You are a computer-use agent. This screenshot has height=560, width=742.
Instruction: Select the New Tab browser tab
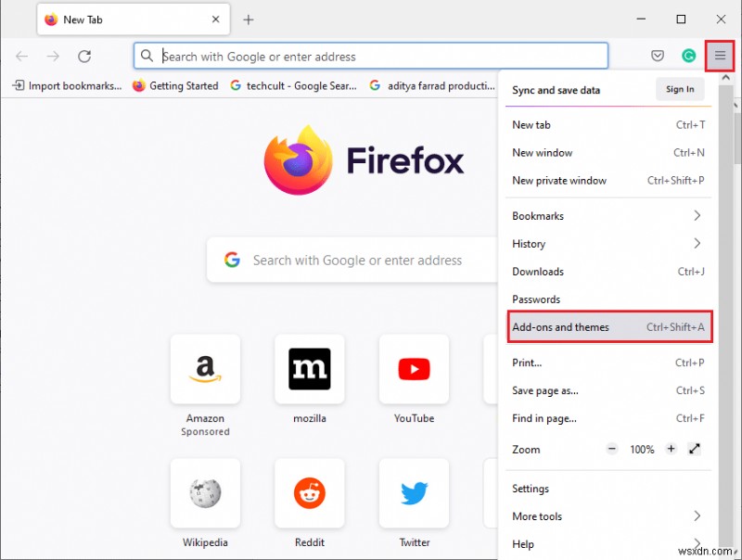pos(133,19)
